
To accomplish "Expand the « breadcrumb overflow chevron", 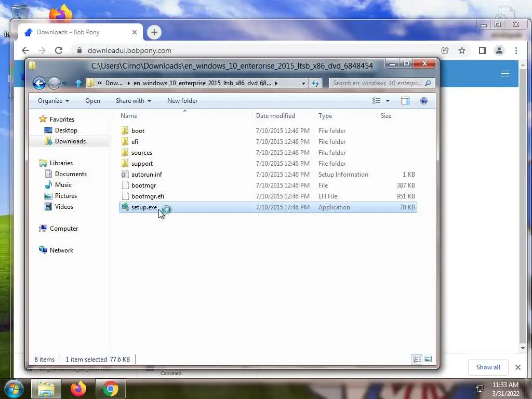I will (100, 83).
